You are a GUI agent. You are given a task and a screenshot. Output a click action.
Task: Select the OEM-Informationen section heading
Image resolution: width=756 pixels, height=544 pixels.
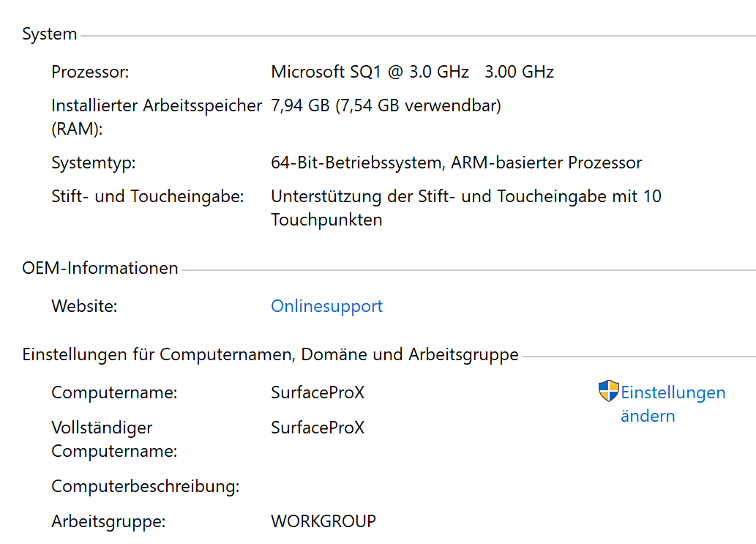pyautogui.click(x=100, y=268)
